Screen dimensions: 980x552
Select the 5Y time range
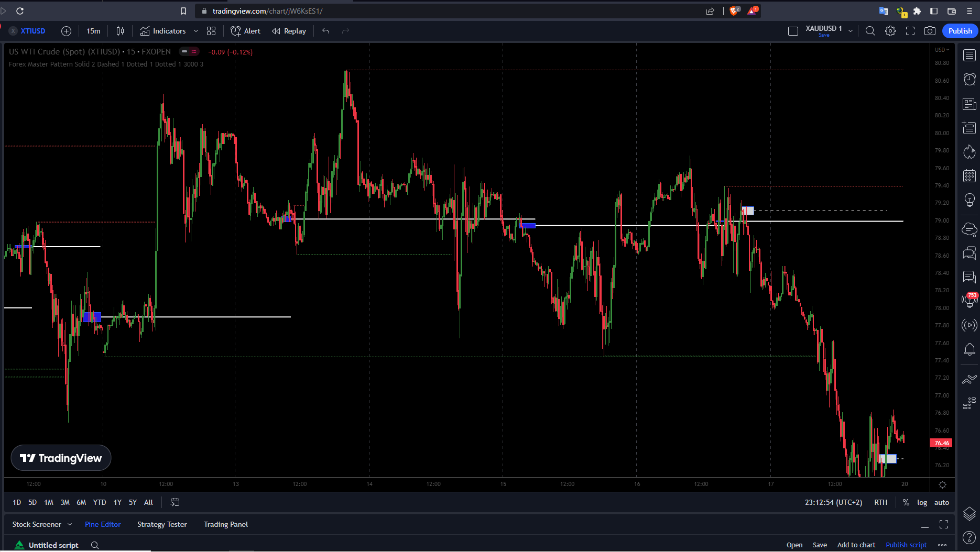133,502
